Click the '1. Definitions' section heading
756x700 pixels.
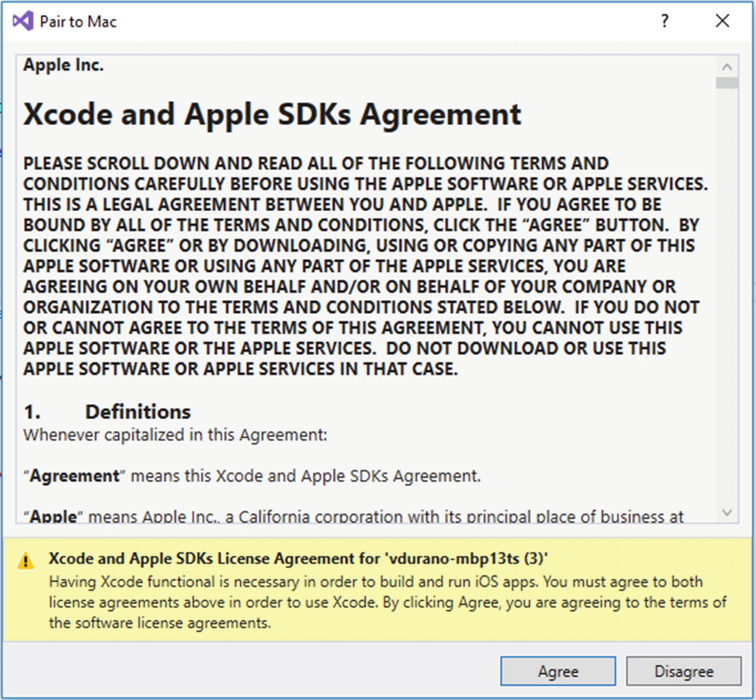(107, 412)
